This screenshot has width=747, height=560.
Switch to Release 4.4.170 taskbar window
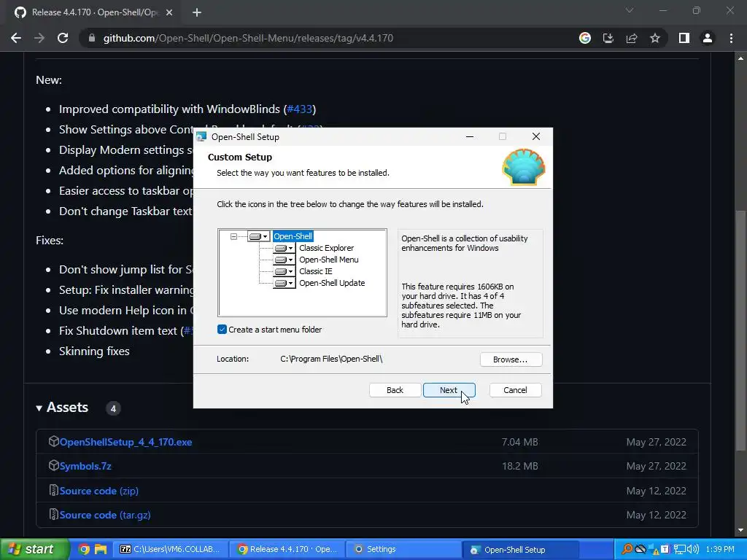click(x=287, y=550)
